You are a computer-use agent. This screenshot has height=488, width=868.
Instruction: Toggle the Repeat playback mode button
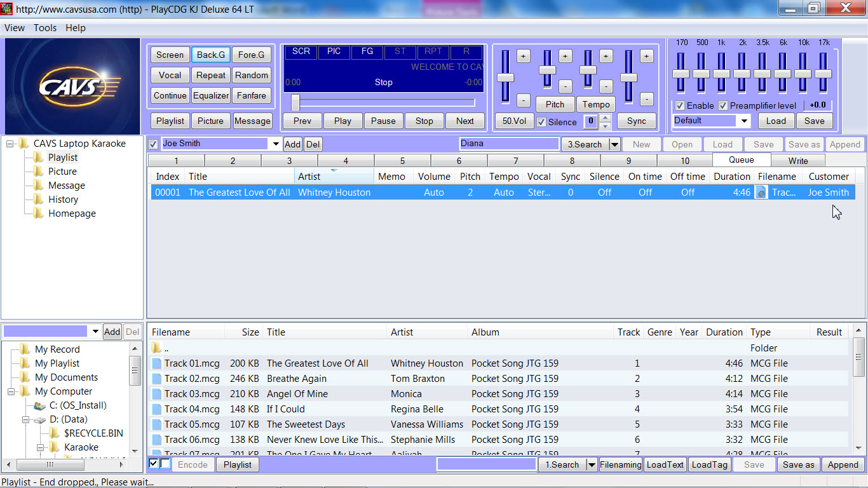(211, 75)
